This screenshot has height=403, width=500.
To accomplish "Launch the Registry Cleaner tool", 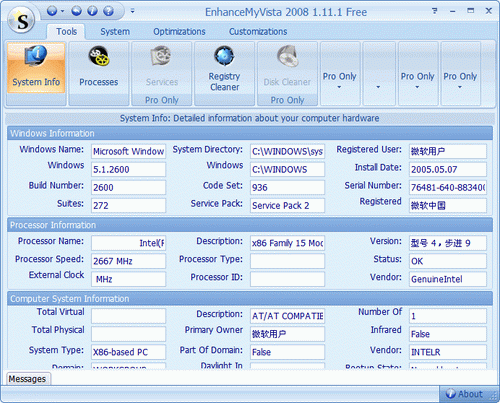I will (224, 68).
